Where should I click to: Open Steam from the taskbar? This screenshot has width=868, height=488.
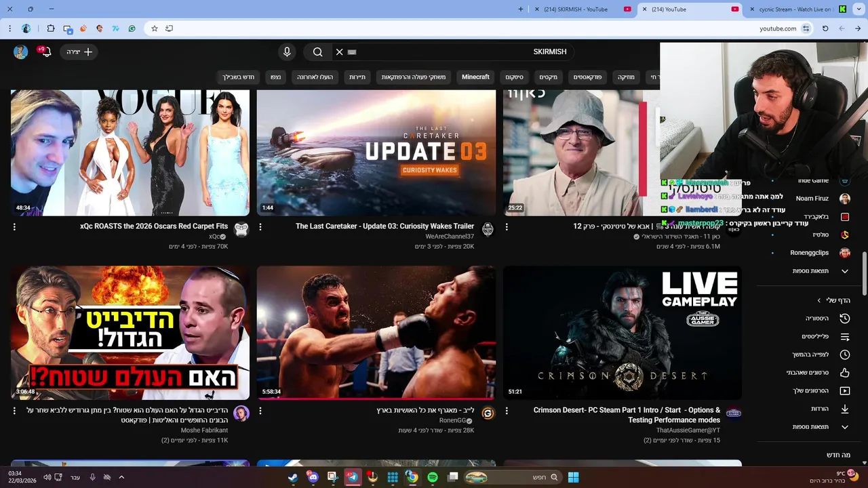coord(293,477)
